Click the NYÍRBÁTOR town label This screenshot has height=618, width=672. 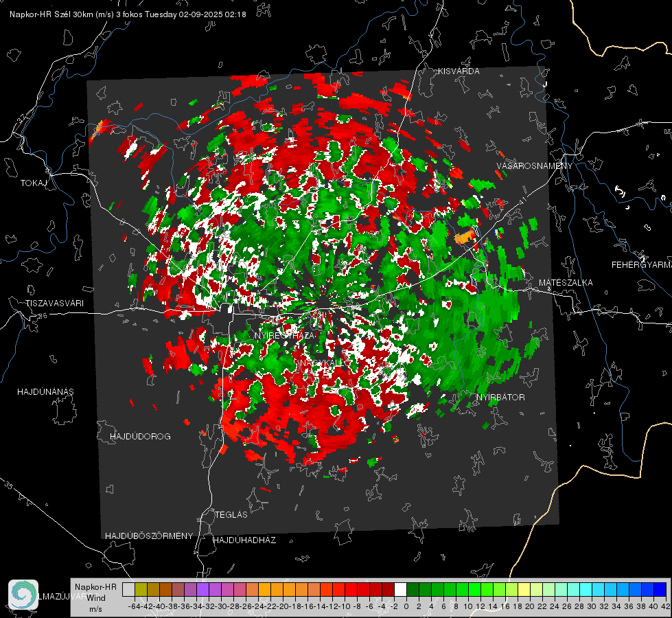tap(500, 397)
